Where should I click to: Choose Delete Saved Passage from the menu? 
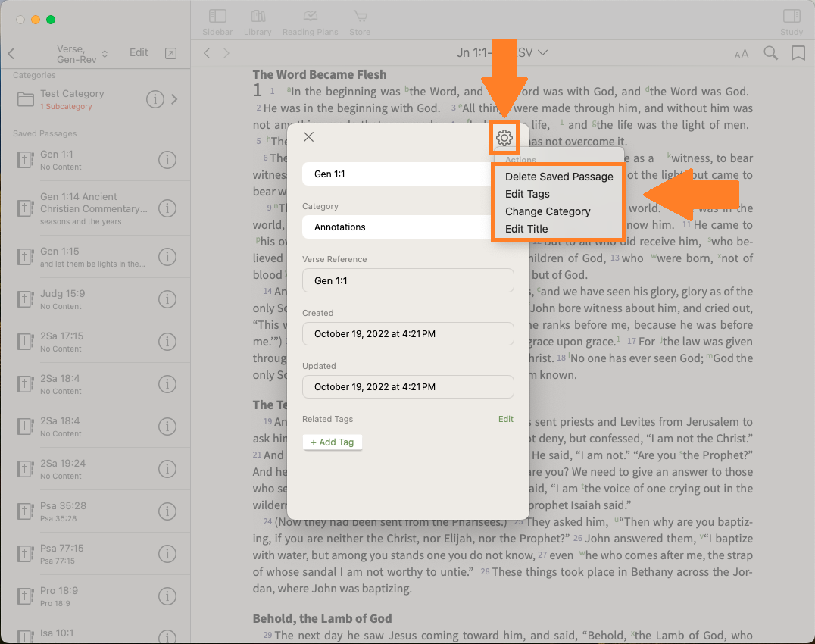point(559,177)
